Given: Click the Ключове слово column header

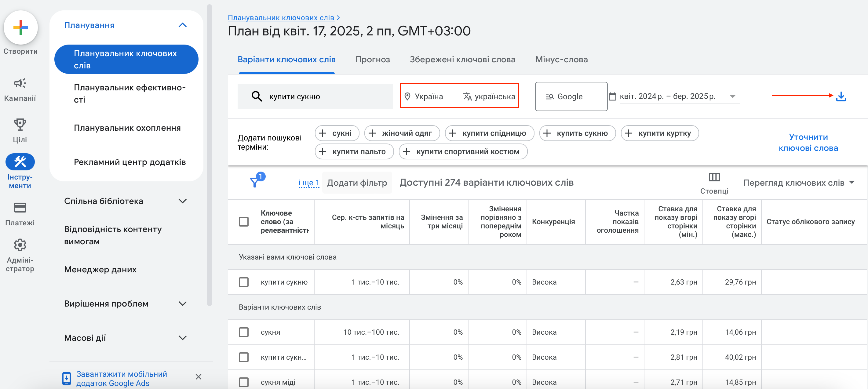Looking at the screenshot, I should click(285, 221).
